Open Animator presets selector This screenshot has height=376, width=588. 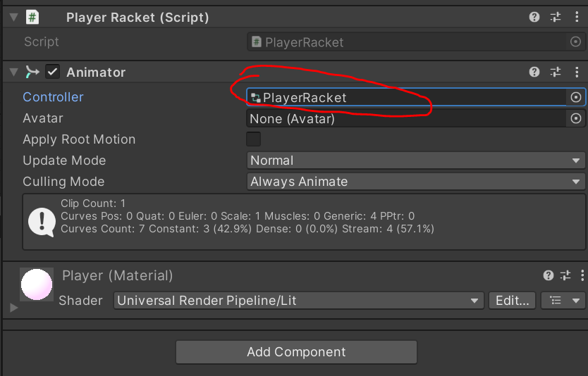tap(556, 72)
